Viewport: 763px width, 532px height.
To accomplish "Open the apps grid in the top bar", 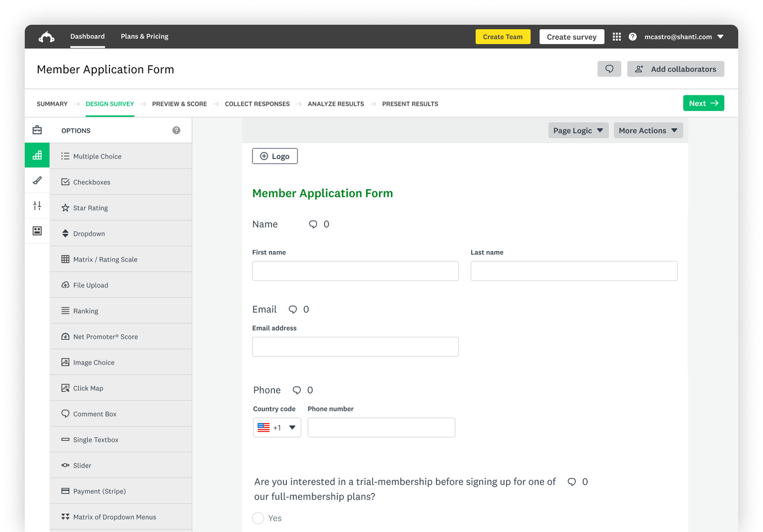I will 616,36.
